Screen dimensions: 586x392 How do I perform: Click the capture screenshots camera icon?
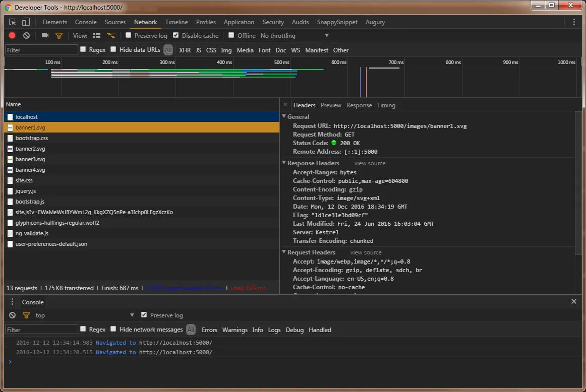pos(45,36)
